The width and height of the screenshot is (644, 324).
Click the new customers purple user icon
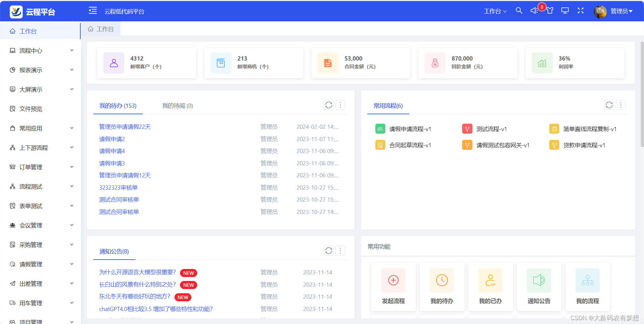(114, 63)
